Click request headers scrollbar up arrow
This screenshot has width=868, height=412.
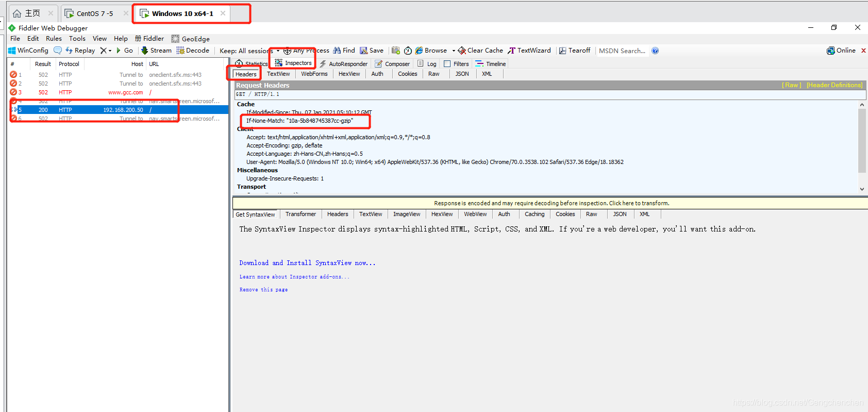[862, 105]
